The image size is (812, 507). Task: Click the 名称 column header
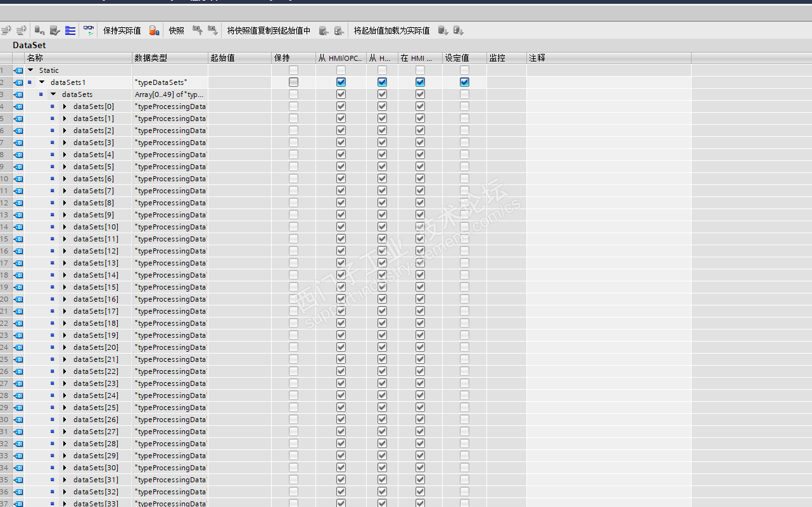(78, 58)
